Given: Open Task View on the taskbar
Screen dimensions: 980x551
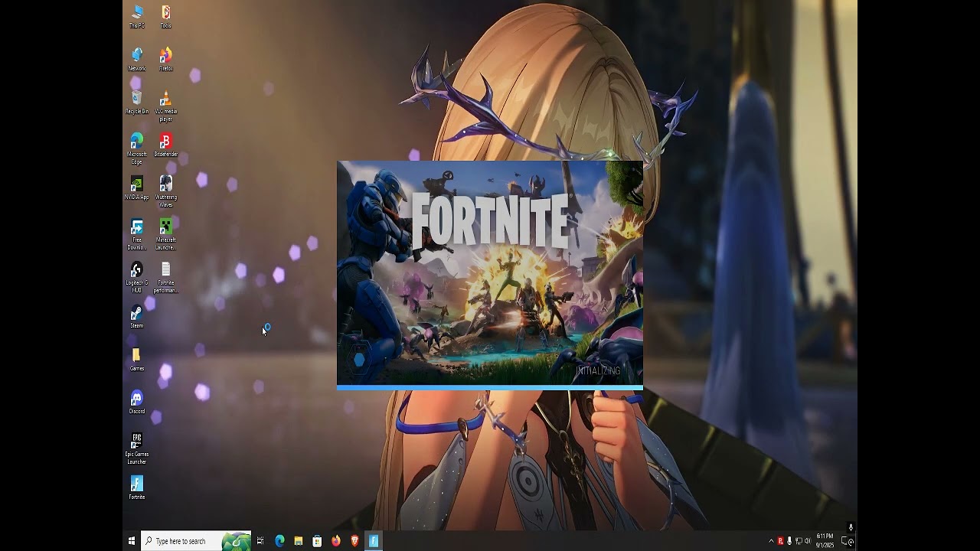Looking at the screenshot, I should coord(260,541).
